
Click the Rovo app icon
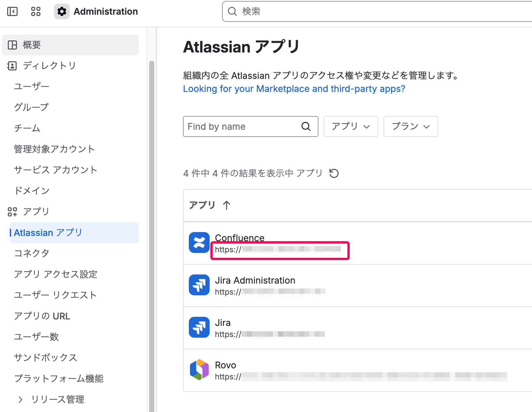click(x=199, y=370)
